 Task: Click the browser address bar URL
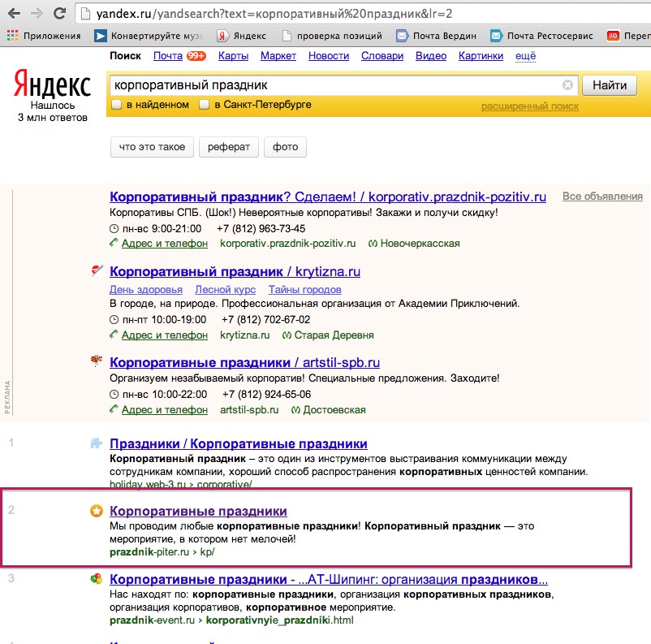(274, 14)
